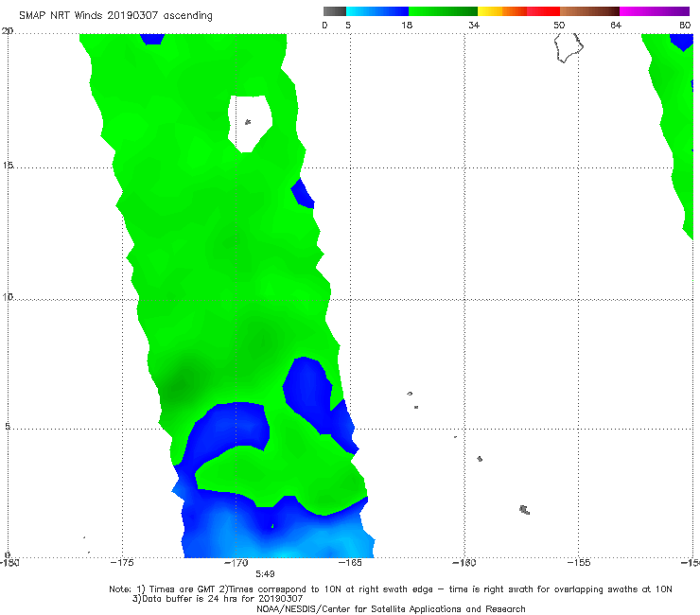Click the 'Note: 1) Times are GMT' line
The height and width of the screenshot is (615, 700).
pos(390,589)
